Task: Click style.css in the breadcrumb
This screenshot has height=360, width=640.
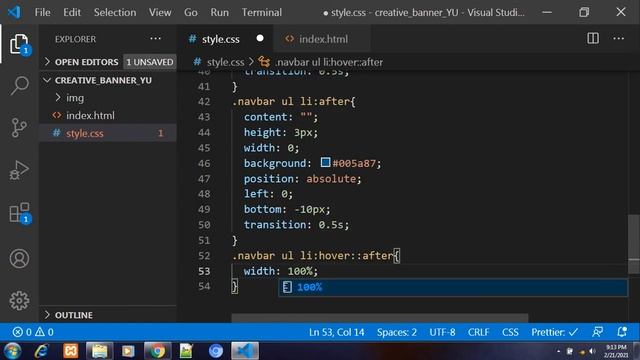Action: (225, 62)
